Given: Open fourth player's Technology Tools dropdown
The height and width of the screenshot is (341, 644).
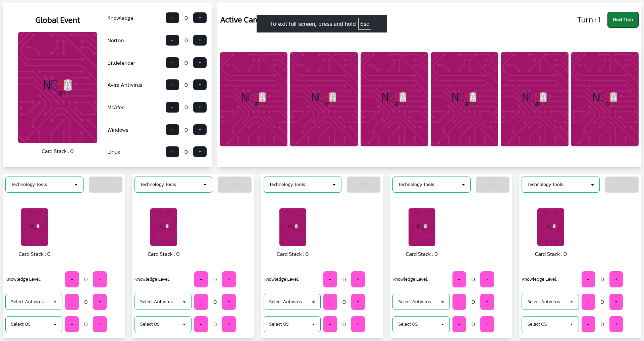Looking at the screenshot, I should click(x=431, y=185).
